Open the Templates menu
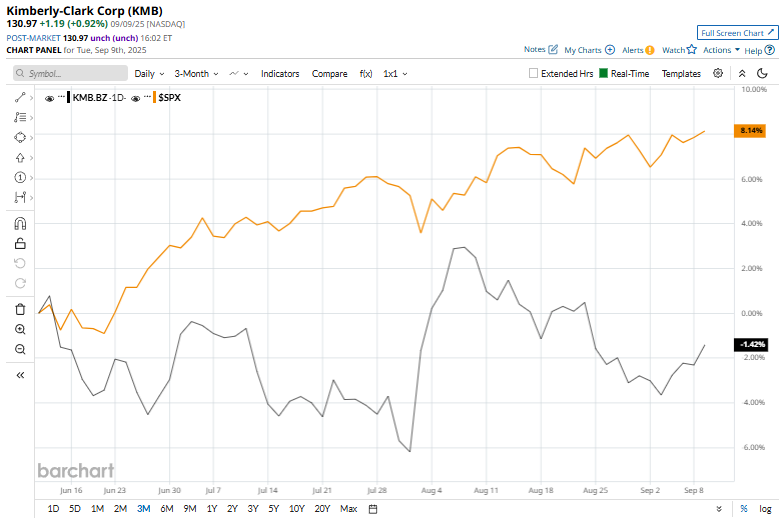This screenshot has width=781, height=526. click(x=681, y=74)
